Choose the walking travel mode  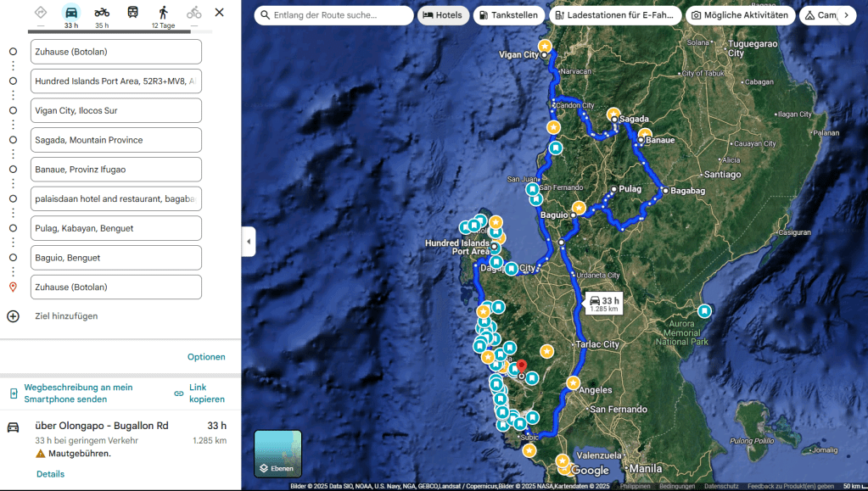point(163,13)
